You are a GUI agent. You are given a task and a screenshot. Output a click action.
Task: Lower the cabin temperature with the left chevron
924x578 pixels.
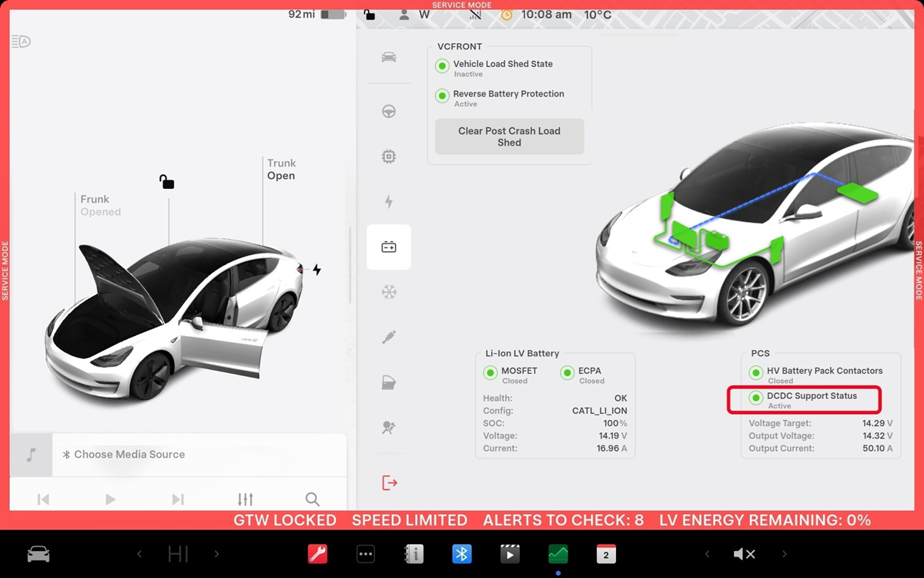[x=139, y=554]
